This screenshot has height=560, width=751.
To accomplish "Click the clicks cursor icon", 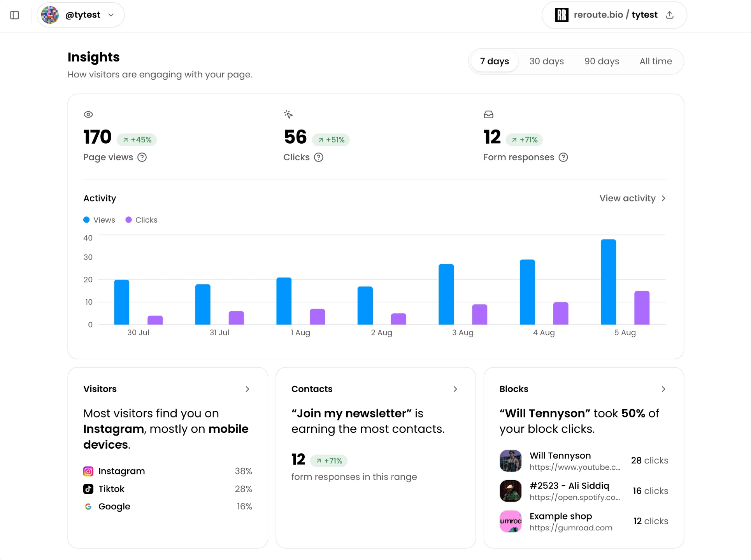I will tap(288, 114).
